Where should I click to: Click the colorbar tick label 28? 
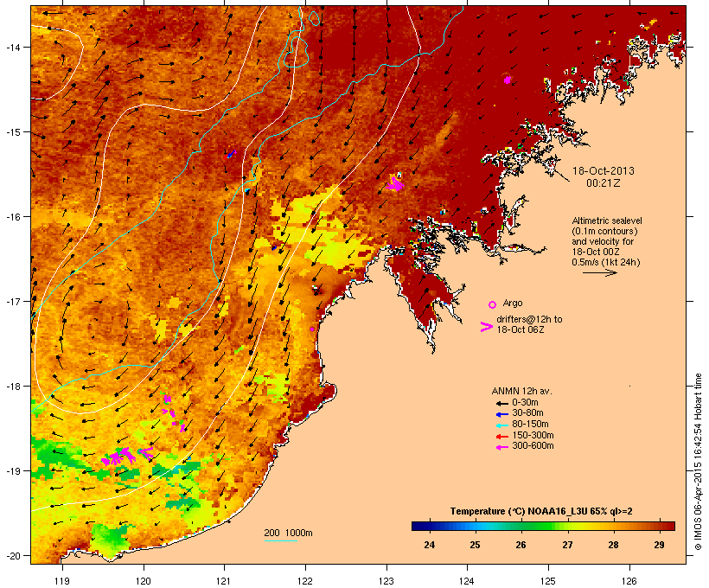pos(613,545)
